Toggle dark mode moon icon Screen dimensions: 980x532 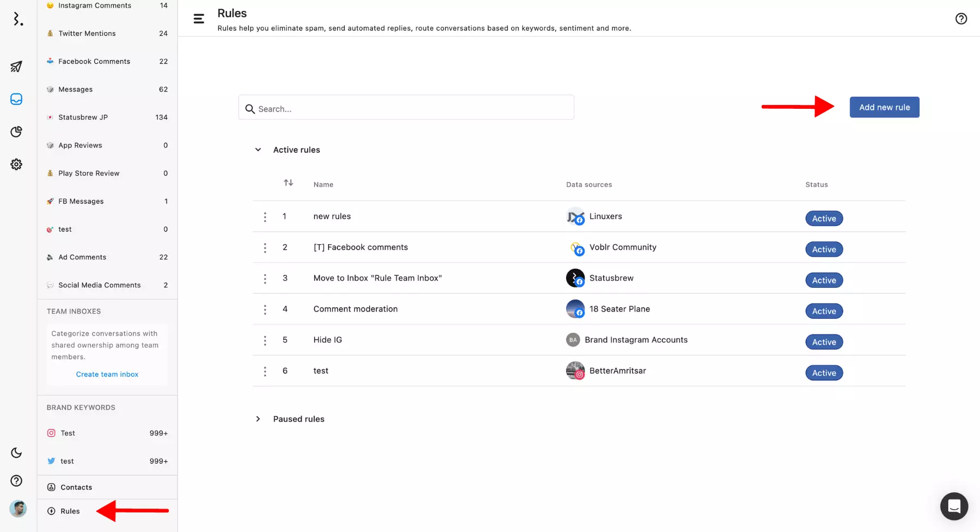(16, 453)
